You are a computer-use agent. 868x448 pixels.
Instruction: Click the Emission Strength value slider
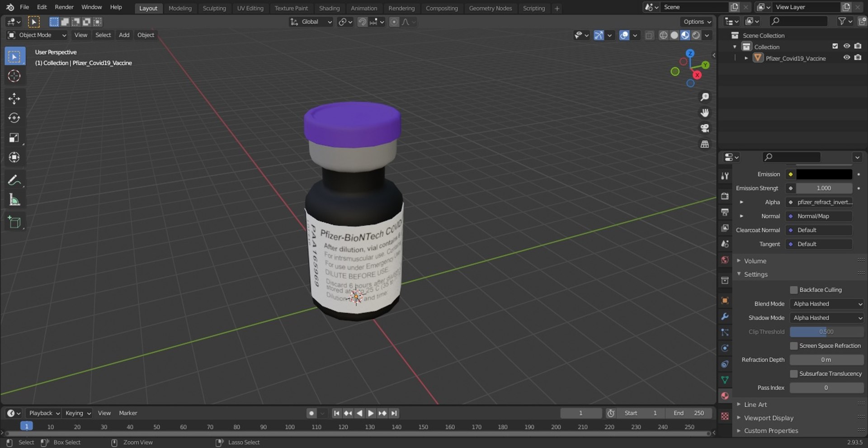(824, 188)
